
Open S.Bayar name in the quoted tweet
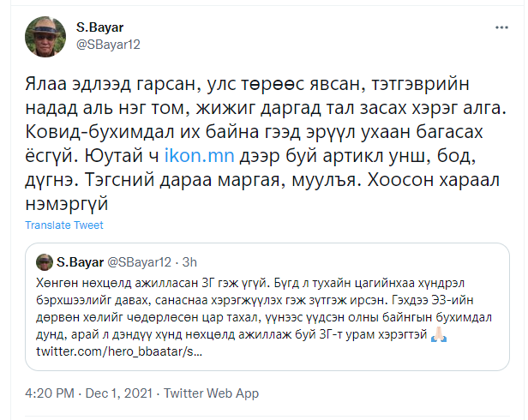pyautogui.click(x=79, y=261)
